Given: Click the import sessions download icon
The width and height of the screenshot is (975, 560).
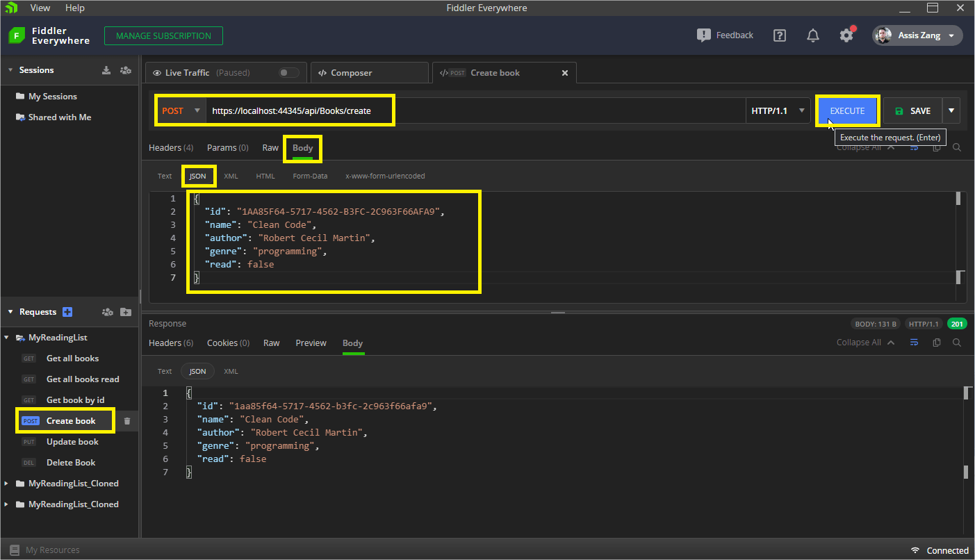Looking at the screenshot, I should click(x=106, y=70).
